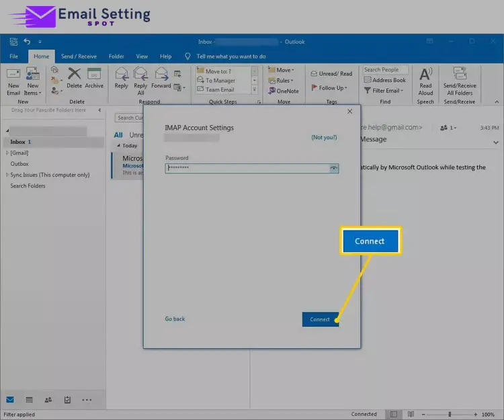The width and height of the screenshot is (504, 420).
Task: Open the View tab
Action: pos(142,56)
